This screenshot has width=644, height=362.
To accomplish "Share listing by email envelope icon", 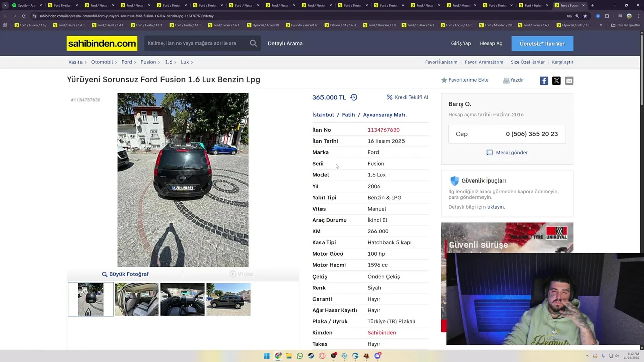I will tap(569, 81).
